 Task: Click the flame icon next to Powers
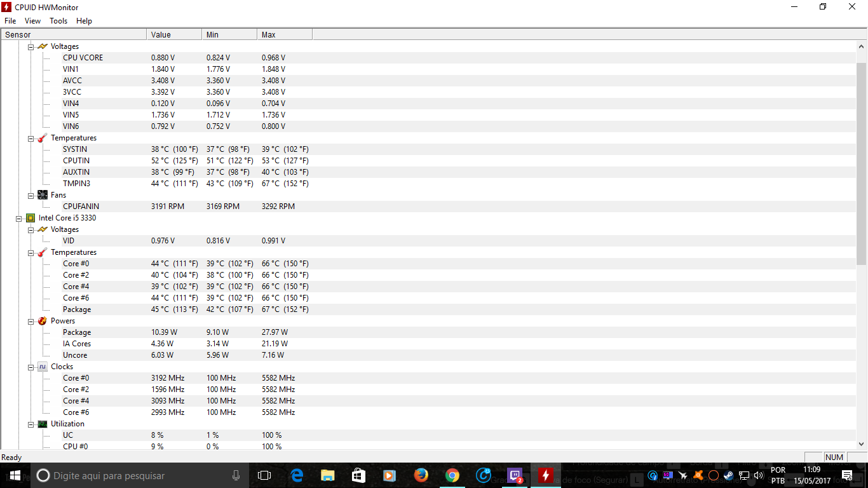coord(43,321)
